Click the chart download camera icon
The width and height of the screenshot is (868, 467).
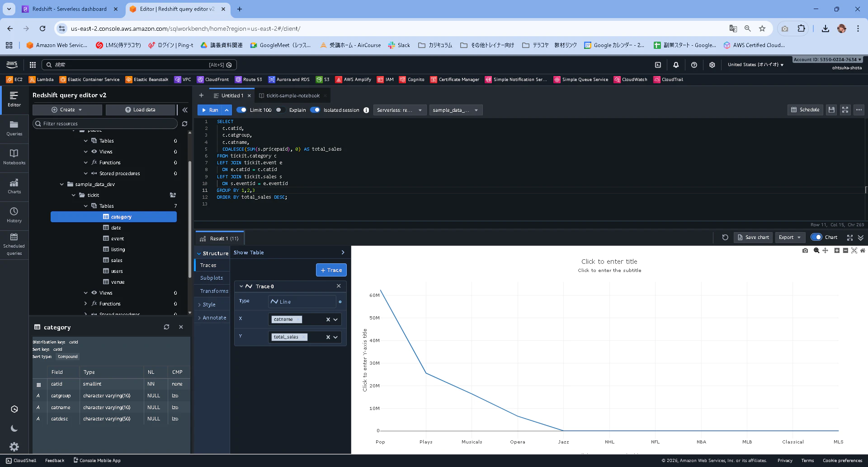pyautogui.click(x=805, y=250)
